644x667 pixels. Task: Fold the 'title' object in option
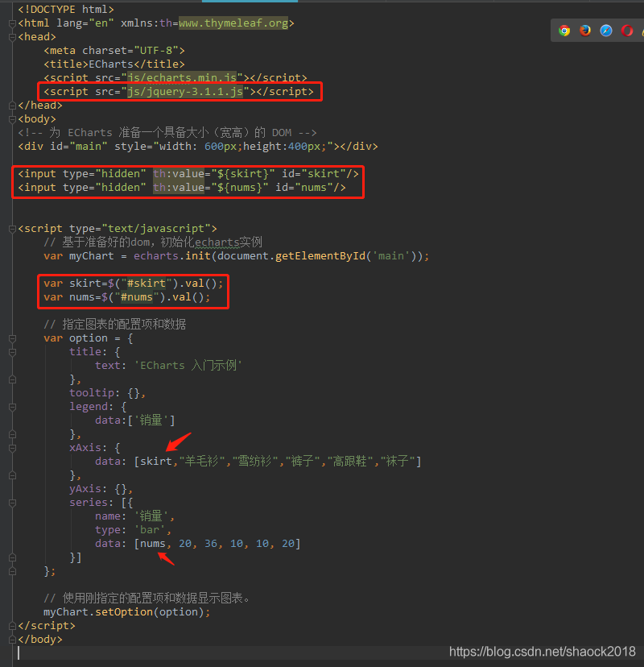tap(10, 352)
